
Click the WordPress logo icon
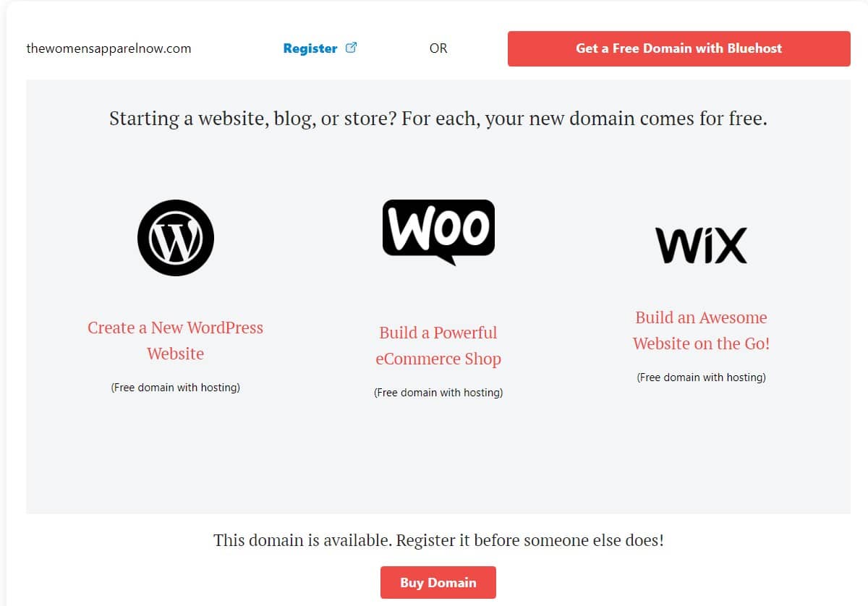pos(176,238)
